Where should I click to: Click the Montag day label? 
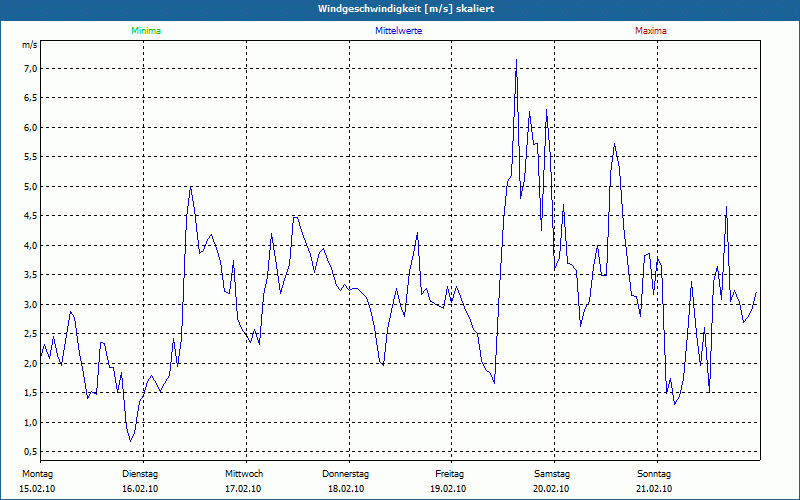[37, 474]
